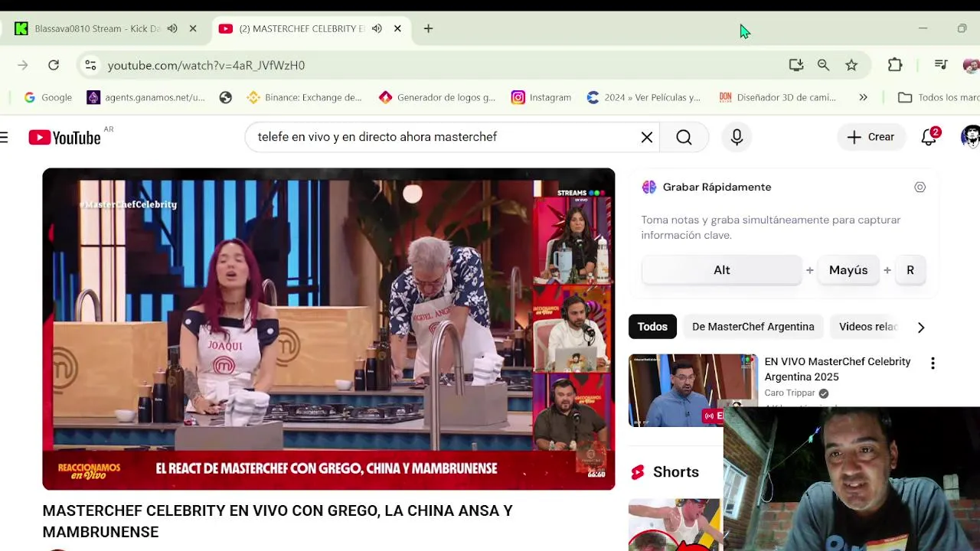Select the De MasterChef Argentina chip
Viewport: 980px width, 551px height.
pos(753,327)
